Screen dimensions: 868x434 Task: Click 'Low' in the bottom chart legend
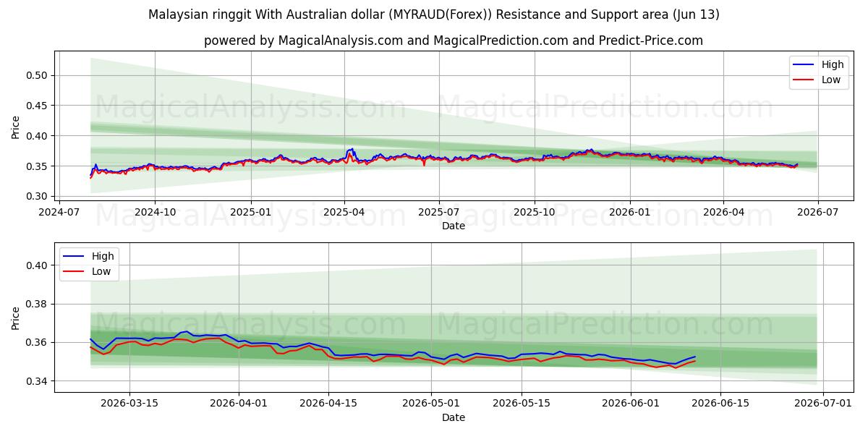pyautogui.click(x=101, y=271)
